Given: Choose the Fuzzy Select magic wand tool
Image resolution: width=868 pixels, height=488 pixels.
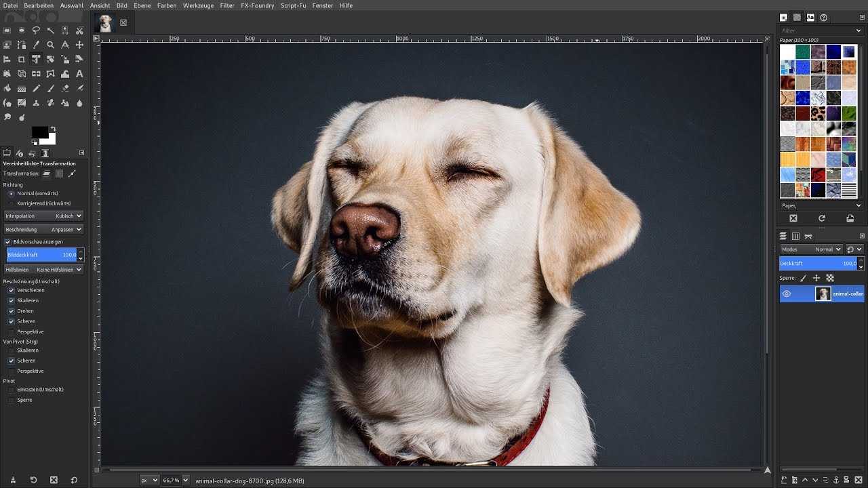Looking at the screenshot, I should (51, 30).
